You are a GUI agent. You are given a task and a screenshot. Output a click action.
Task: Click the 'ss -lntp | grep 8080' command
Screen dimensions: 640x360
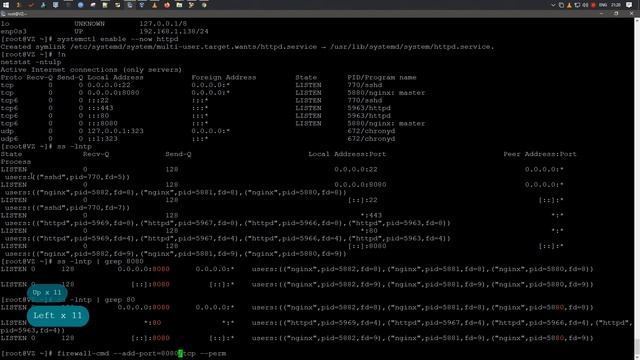[x=100, y=262]
